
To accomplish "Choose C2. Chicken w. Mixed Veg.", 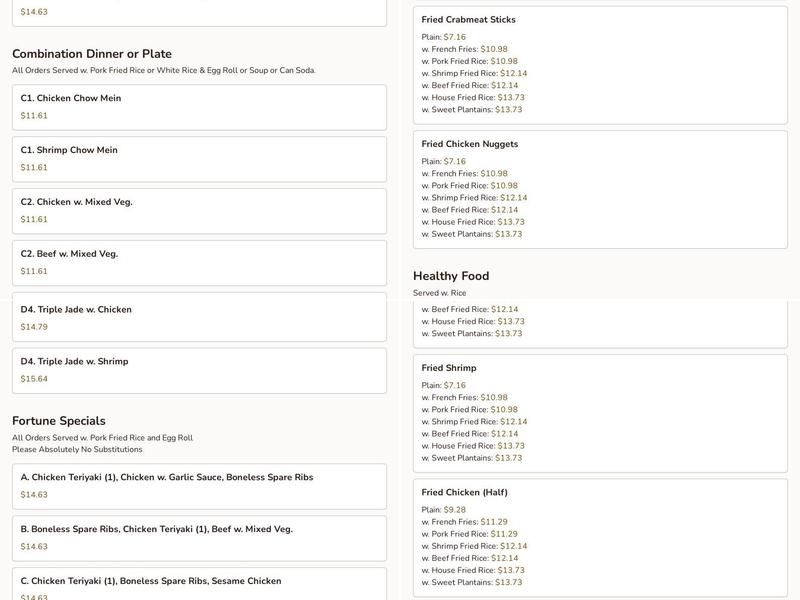I will (198, 211).
